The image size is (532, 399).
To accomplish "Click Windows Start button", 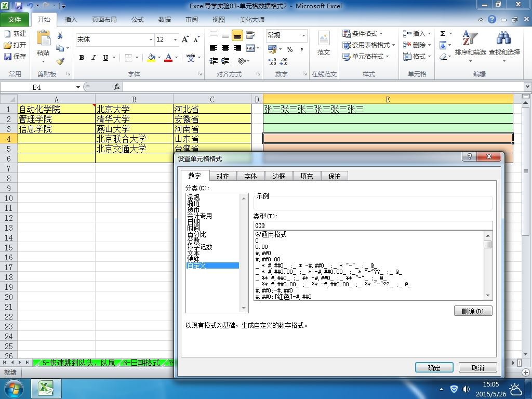I will (x=14, y=389).
